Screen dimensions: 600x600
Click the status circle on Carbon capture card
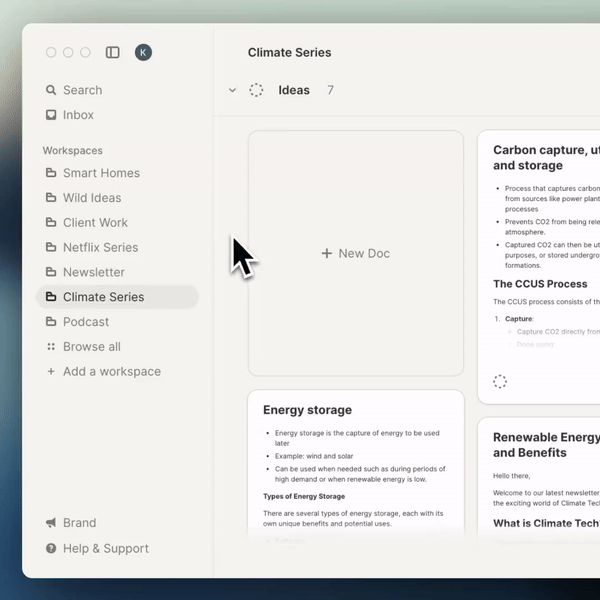[x=500, y=381]
